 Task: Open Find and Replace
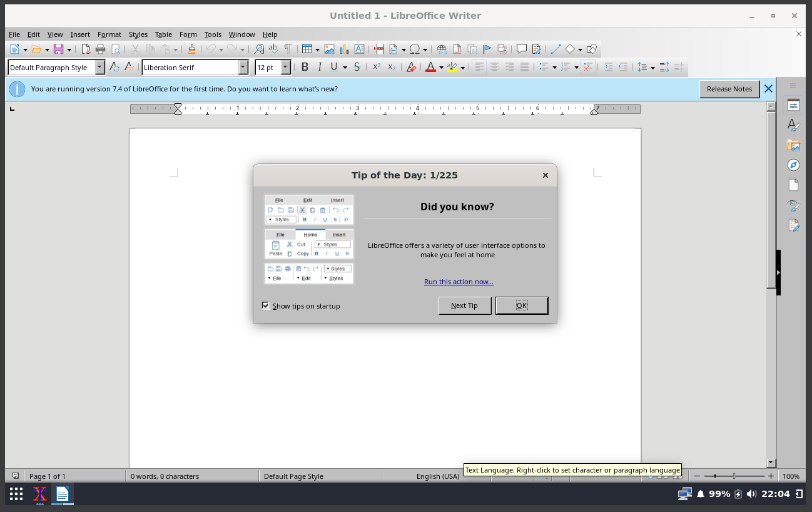(x=259, y=48)
